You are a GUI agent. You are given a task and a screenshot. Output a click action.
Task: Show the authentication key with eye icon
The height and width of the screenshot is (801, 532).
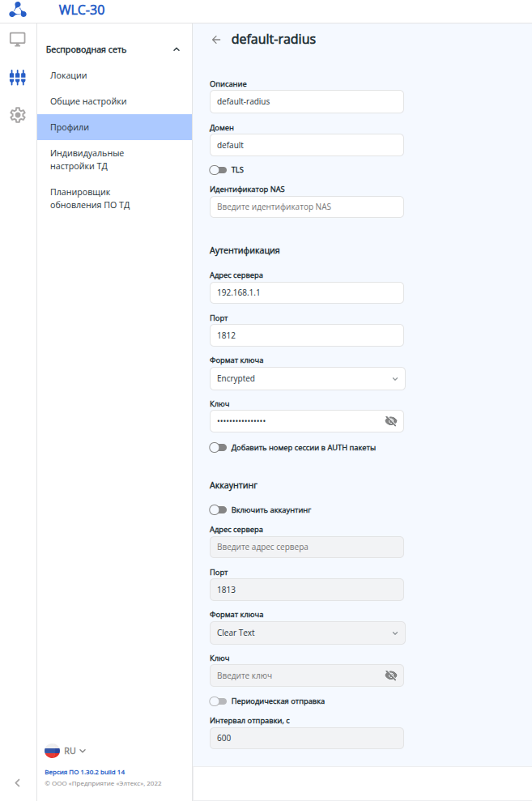(x=391, y=421)
